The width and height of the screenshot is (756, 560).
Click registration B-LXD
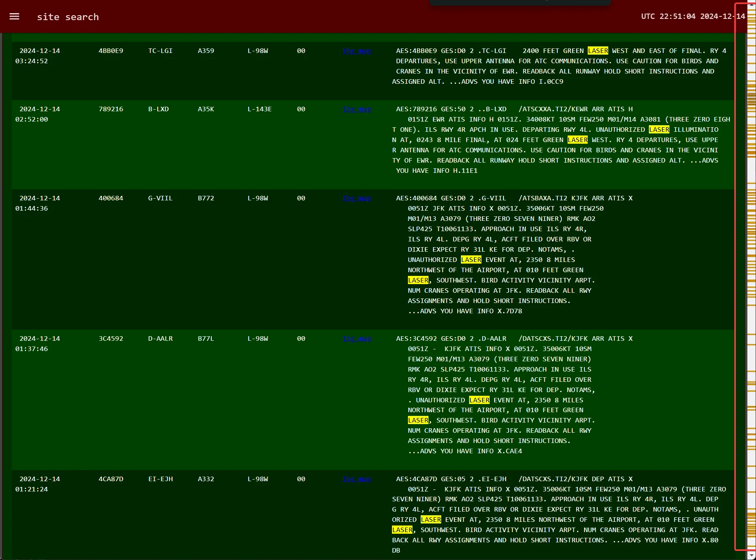coord(158,109)
